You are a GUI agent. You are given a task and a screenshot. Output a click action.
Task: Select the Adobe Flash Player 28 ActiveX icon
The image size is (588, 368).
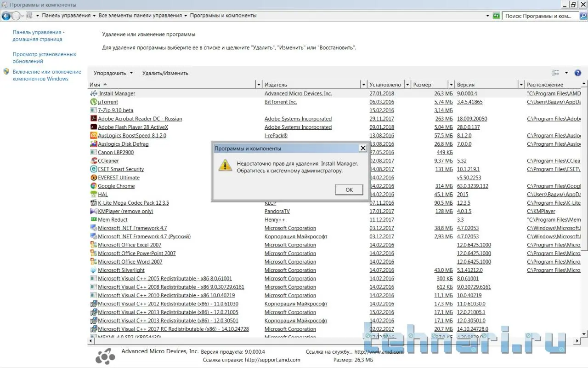(94, 127)
